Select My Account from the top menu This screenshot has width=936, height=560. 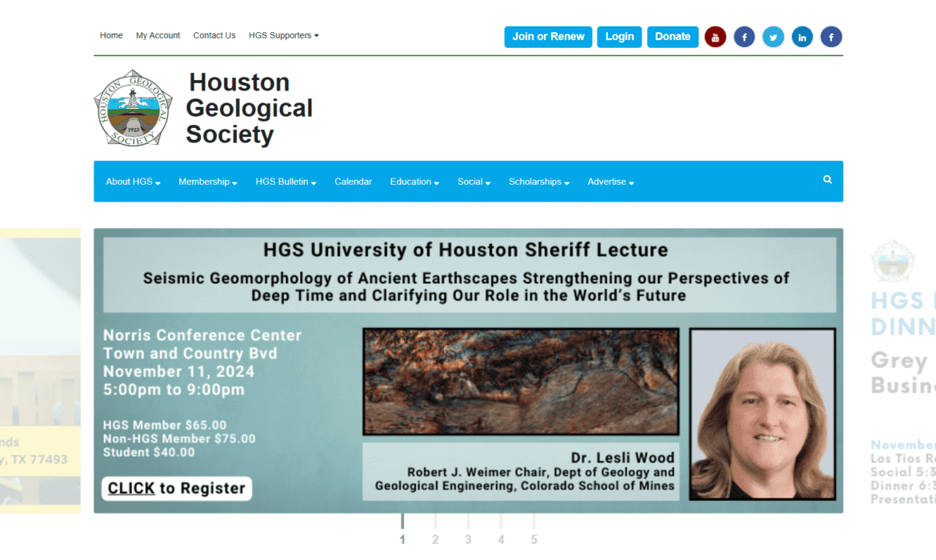pos(158,35)
